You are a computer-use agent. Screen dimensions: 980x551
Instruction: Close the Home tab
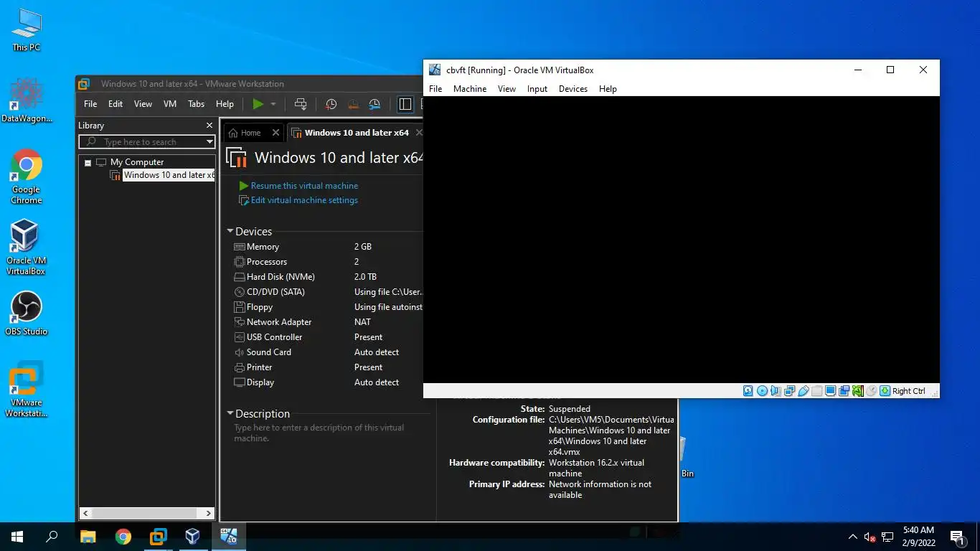[x=275, y=133]
